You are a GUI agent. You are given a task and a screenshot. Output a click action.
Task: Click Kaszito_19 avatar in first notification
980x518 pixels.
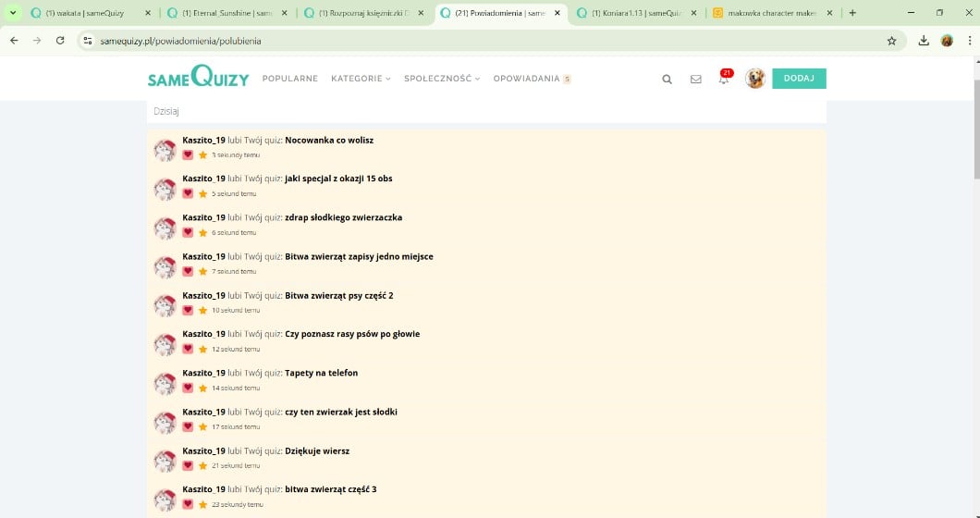[x=165, y=151]
